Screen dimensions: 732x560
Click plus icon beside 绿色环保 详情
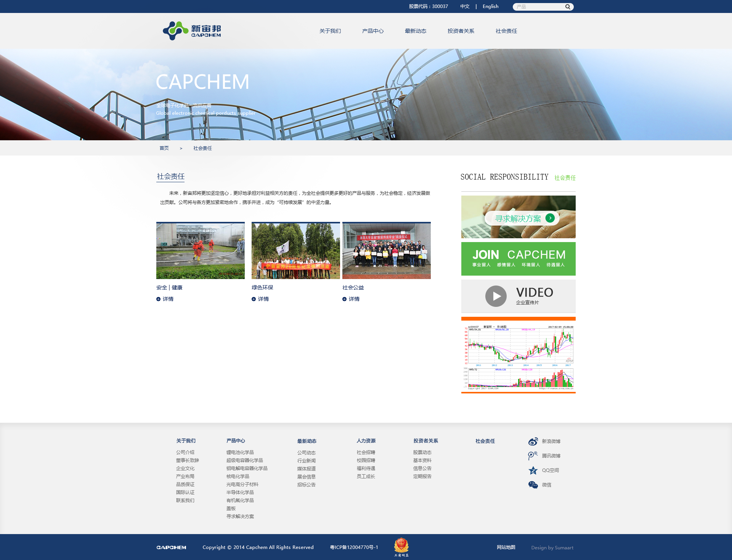point(254,299)
